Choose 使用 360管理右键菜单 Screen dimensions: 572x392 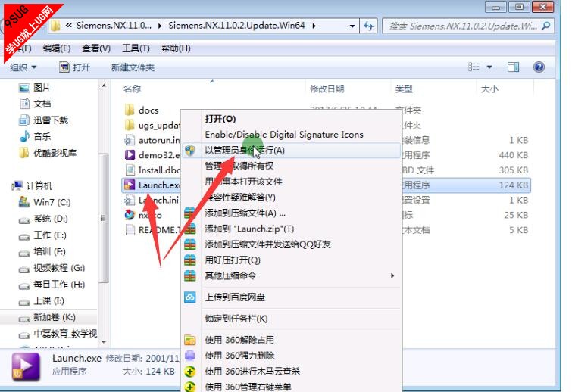[291, 386]
